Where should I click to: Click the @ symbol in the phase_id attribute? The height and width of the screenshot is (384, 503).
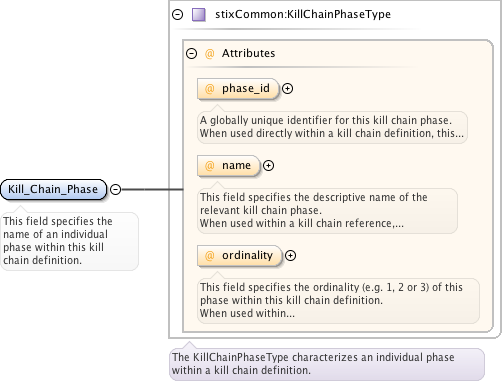click(209, 89)
